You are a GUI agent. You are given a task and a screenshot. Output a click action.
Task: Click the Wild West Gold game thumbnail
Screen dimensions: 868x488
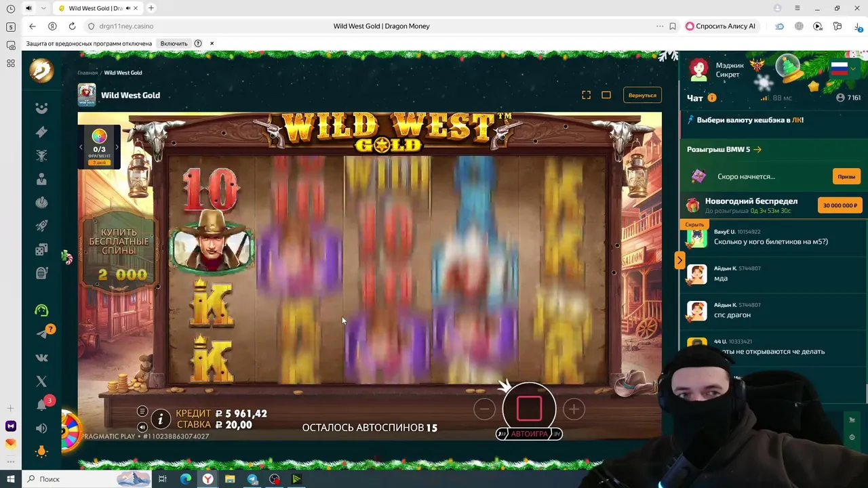86,95
